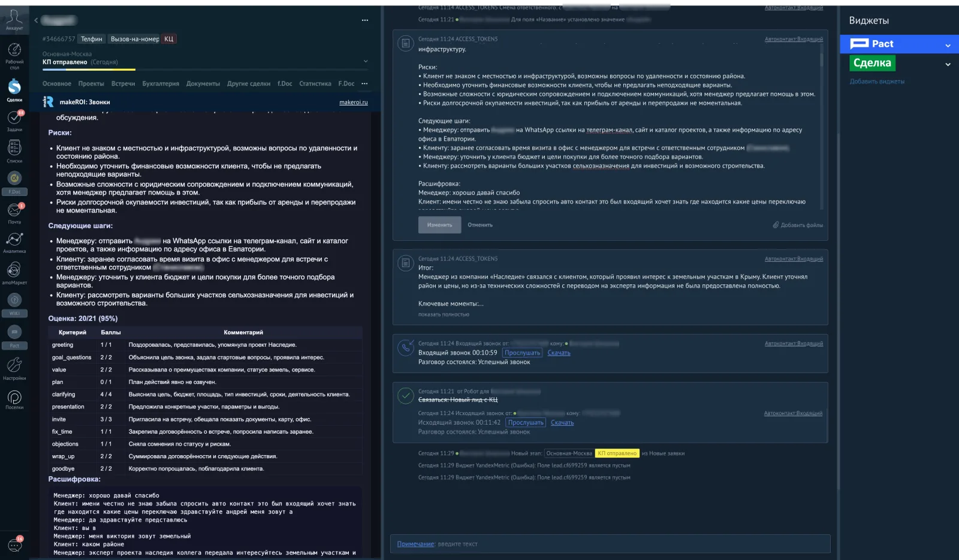Open the Аналитика section
Screen dimensions: 959x560
click(14, 243)
